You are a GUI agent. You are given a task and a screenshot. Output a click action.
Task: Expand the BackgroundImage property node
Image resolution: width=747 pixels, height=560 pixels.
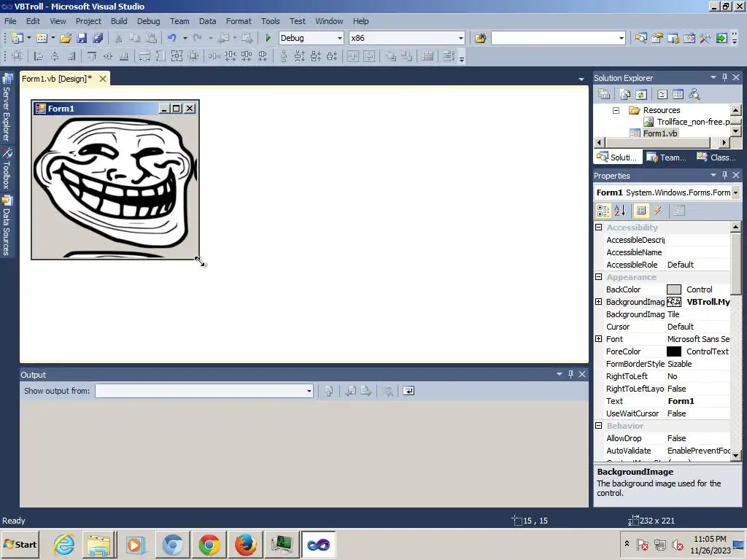coord(599,302)
